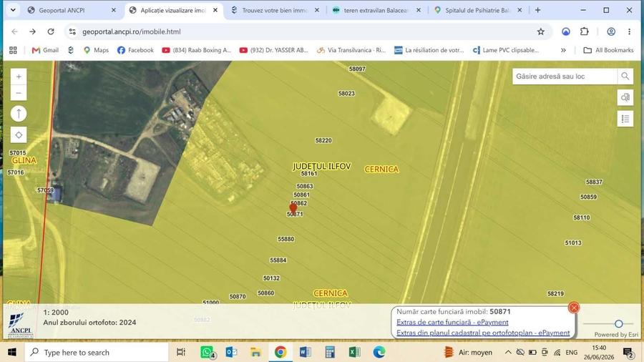Click parcel label 58837 on map
The image size is (644, 362).
594,182
